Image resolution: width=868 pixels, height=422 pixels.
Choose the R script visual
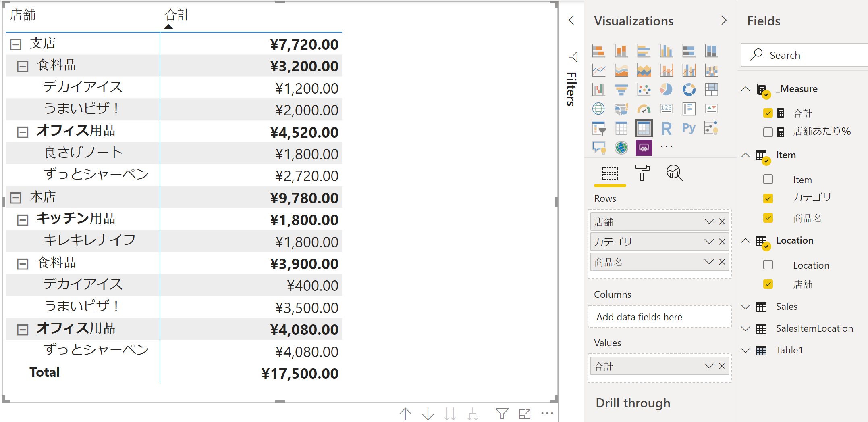(x=666, y=128)
